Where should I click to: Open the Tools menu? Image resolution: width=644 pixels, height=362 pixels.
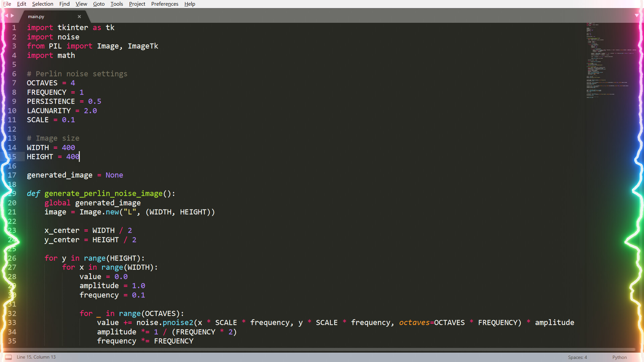tap(116, 4)
